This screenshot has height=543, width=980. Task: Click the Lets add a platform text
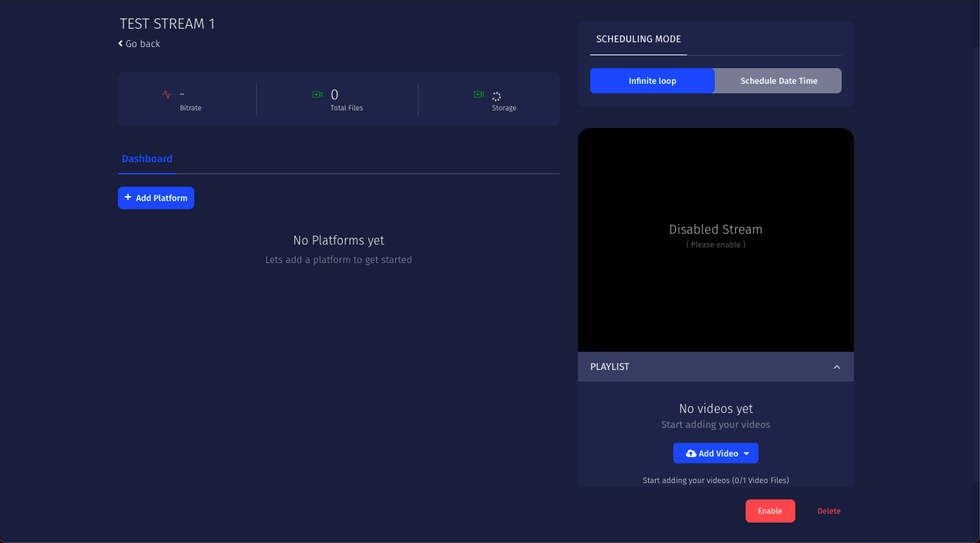point(339,260)
